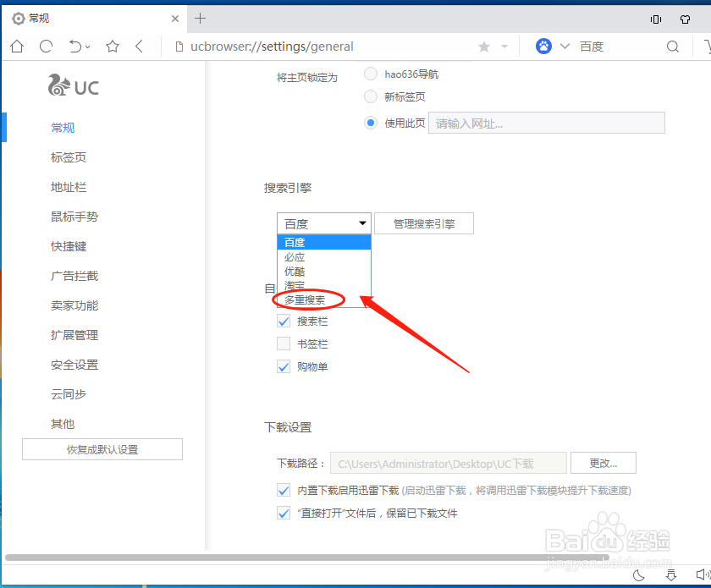Click the 管理搜索引擎 button

(423, 223)
